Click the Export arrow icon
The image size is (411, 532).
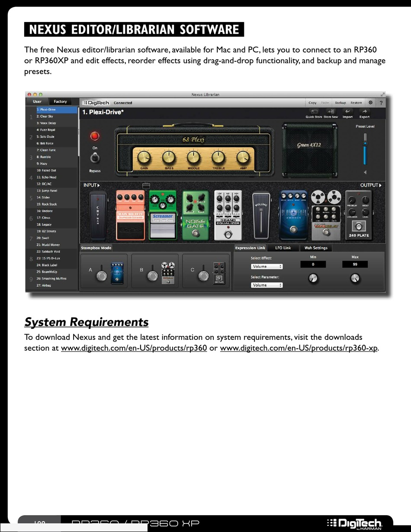pyautogui.click(x=364, y=112)
